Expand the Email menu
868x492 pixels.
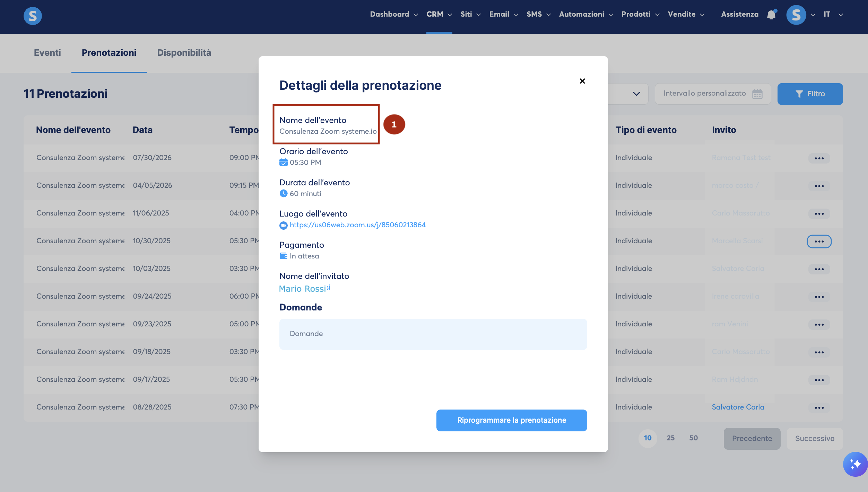(x=504, y=14)
